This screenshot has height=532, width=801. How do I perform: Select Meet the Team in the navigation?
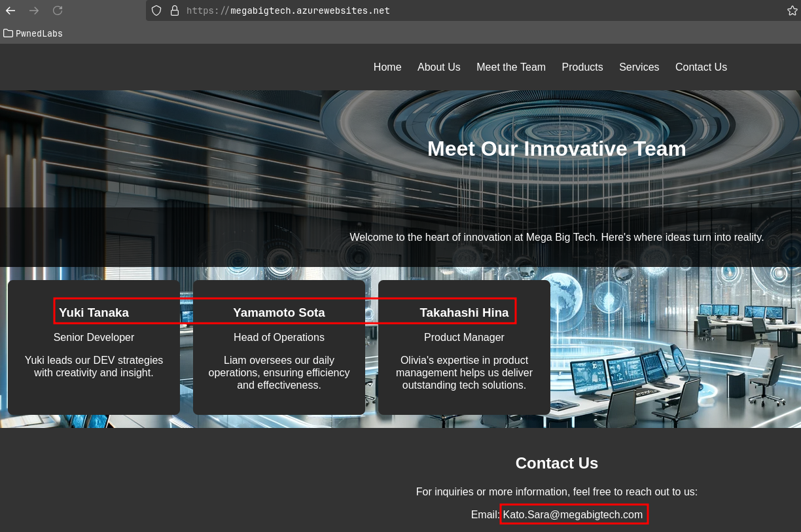(x=510, y=67)
